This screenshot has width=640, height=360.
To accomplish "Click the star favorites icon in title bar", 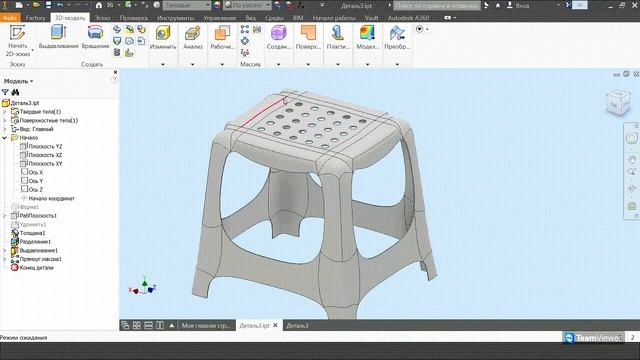I will click(498, 5).
